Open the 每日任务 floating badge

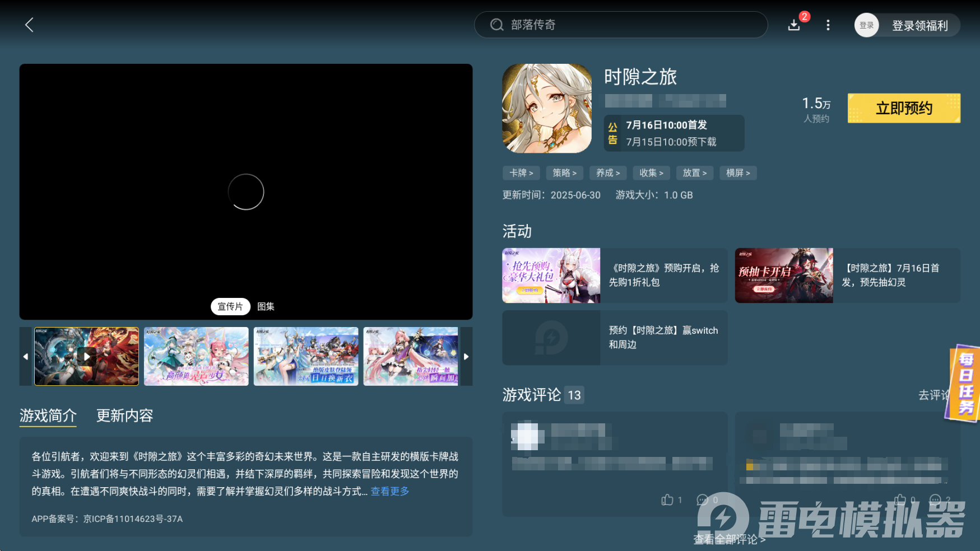click(x=964, y=384)
